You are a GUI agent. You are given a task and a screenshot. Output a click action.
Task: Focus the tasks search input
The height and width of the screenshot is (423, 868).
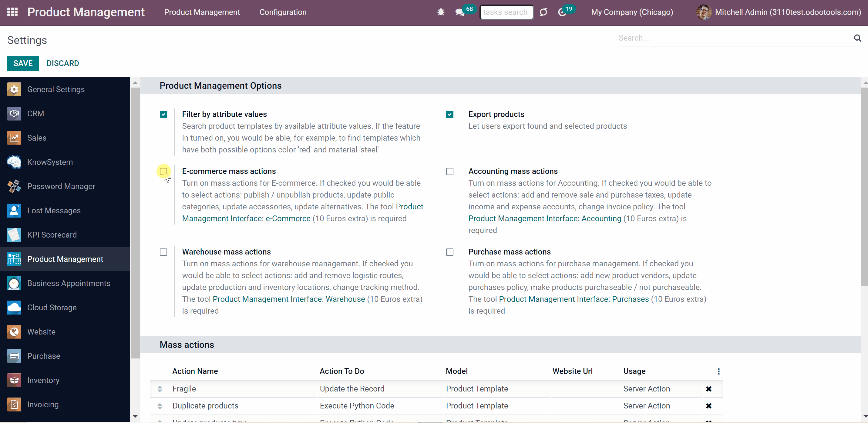click(506, 12)
